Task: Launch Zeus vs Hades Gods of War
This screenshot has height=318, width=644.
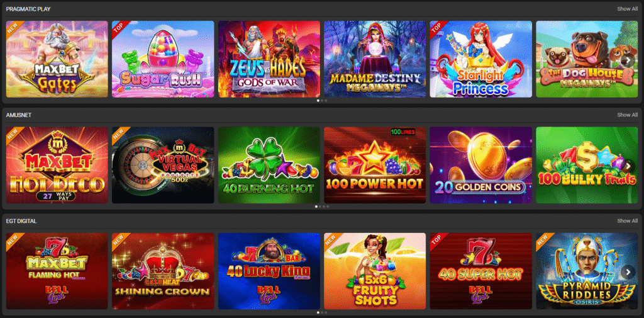Action: point(269,59)
